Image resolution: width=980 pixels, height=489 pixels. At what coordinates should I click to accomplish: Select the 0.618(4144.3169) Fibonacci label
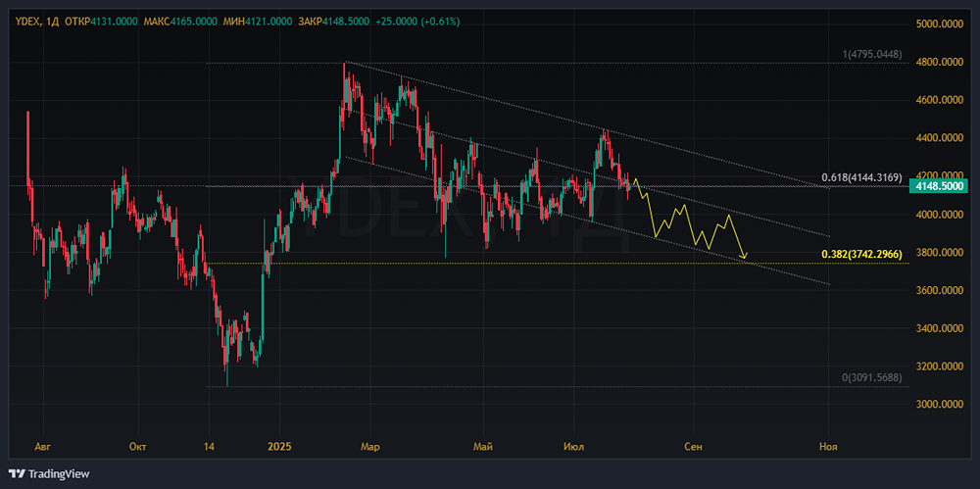coord(861,177)
